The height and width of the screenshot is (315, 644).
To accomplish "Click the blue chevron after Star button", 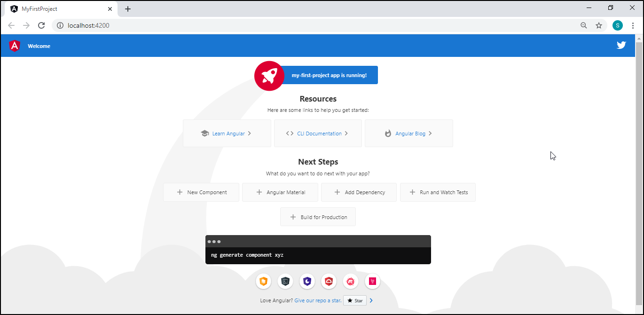I will click(371, 300).
